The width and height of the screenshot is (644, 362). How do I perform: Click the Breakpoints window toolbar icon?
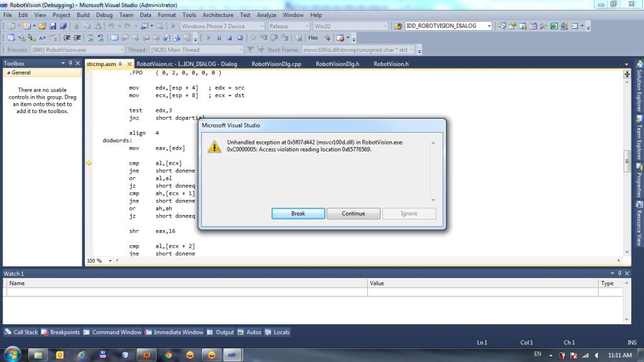coord(340,38)
